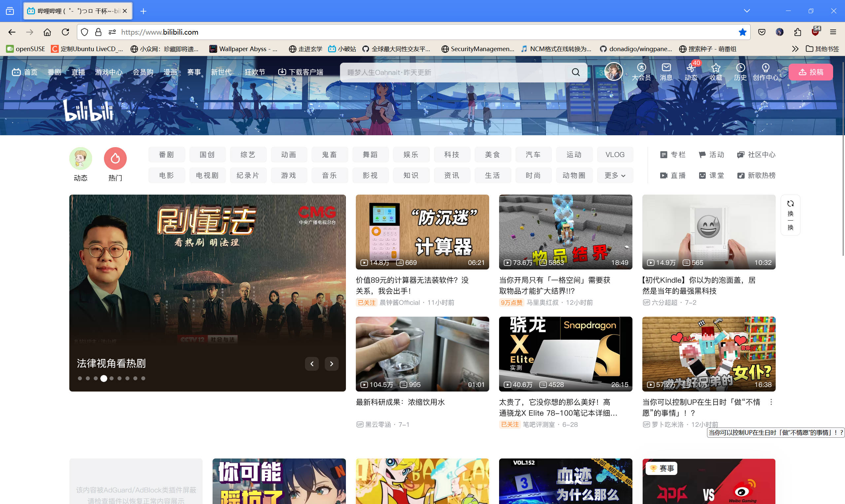Select the fourth carousel indicator dot

click(104, 378)
